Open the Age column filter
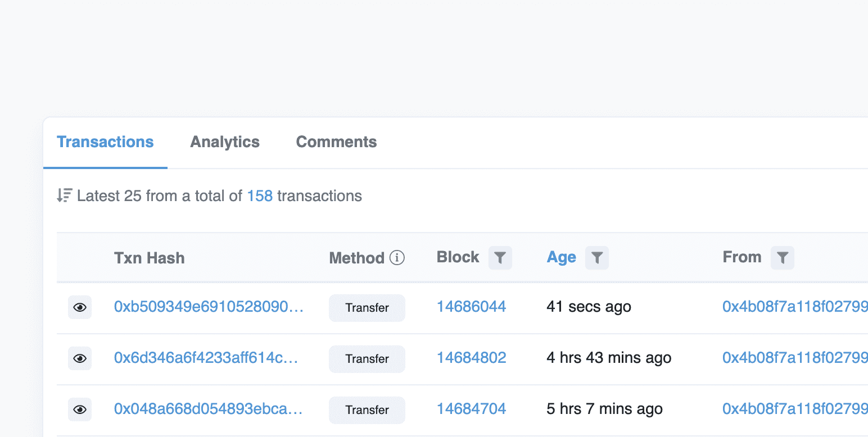 pyautogui.click(x=596, y=258)
